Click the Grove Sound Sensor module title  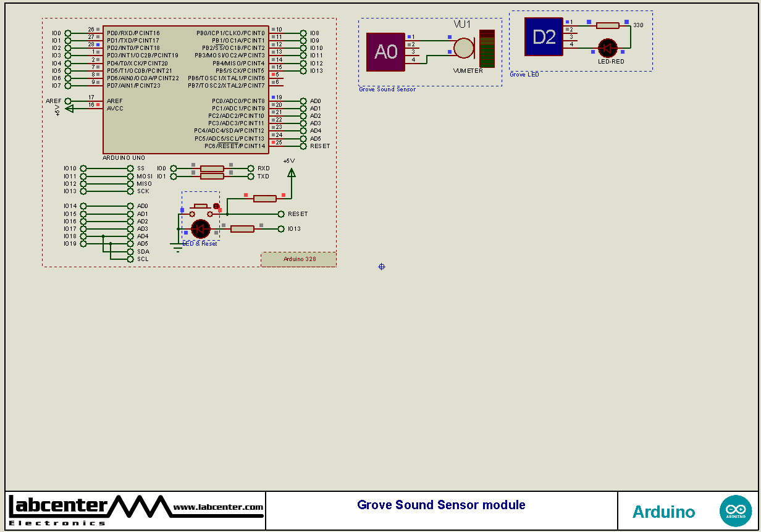(x=440, y=505)
